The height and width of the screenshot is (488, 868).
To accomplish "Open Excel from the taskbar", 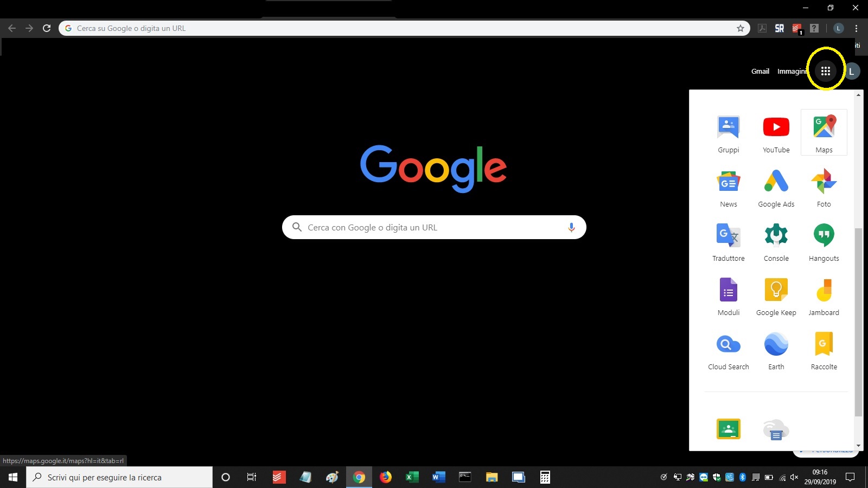I will [412, 477].
